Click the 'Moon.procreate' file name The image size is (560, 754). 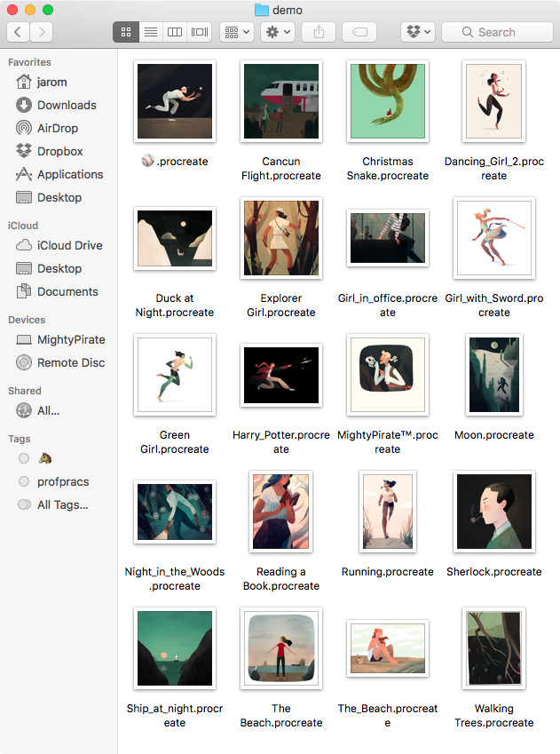point(493,434)
